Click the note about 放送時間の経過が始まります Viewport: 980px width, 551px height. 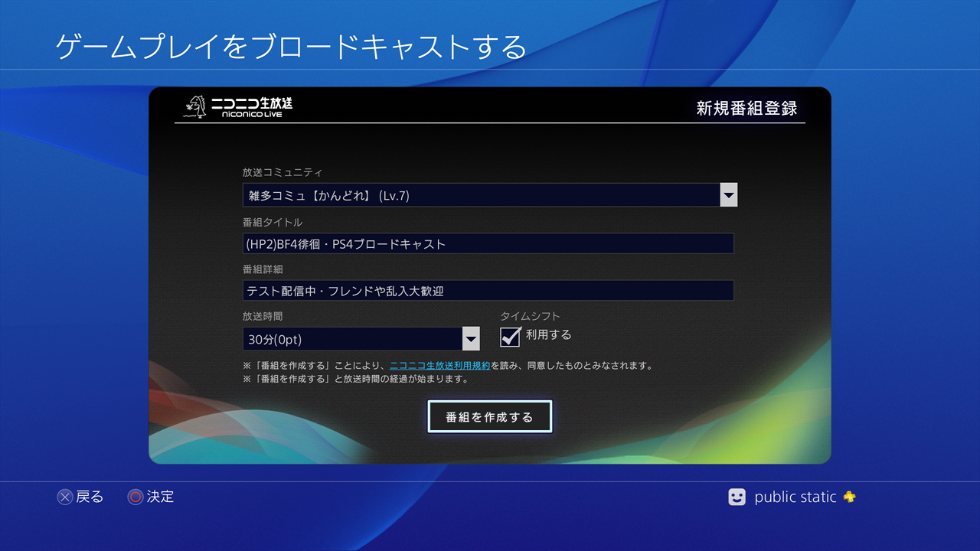point(355,379)
